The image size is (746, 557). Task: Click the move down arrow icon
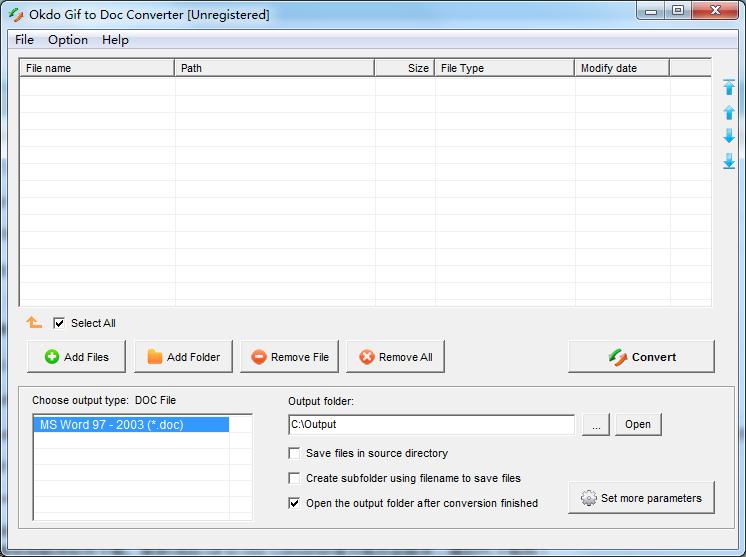point(728,136)
